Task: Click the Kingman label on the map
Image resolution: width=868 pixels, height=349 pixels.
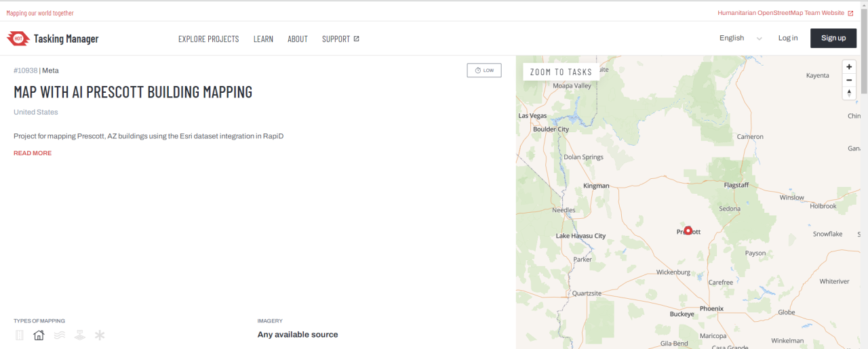Action: point(597,186)
